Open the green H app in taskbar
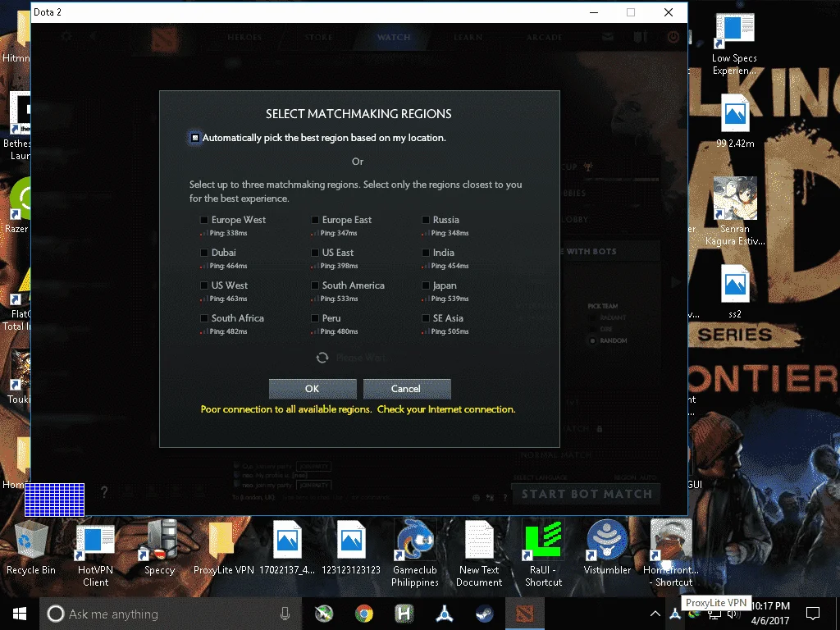The image size is (840, 630). click(404, 614)
